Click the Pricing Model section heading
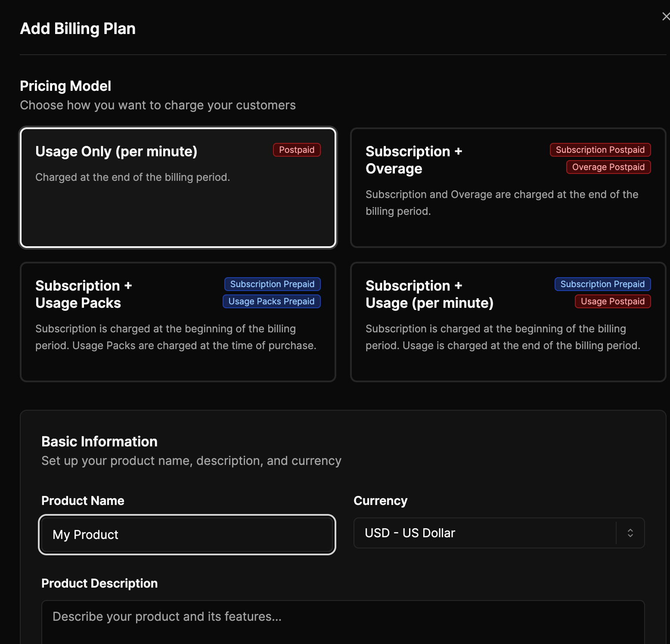The width and height of the screenshot is (670, 644). [65, 86]
